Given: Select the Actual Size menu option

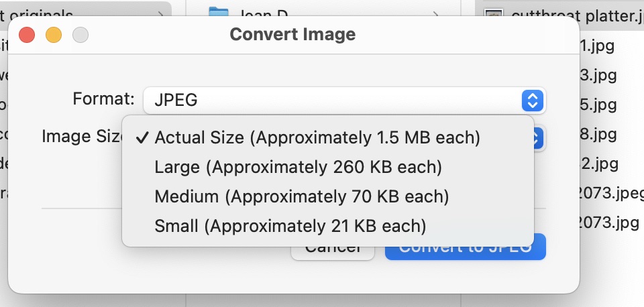Looking at the screenshot, I should [317, 138].
